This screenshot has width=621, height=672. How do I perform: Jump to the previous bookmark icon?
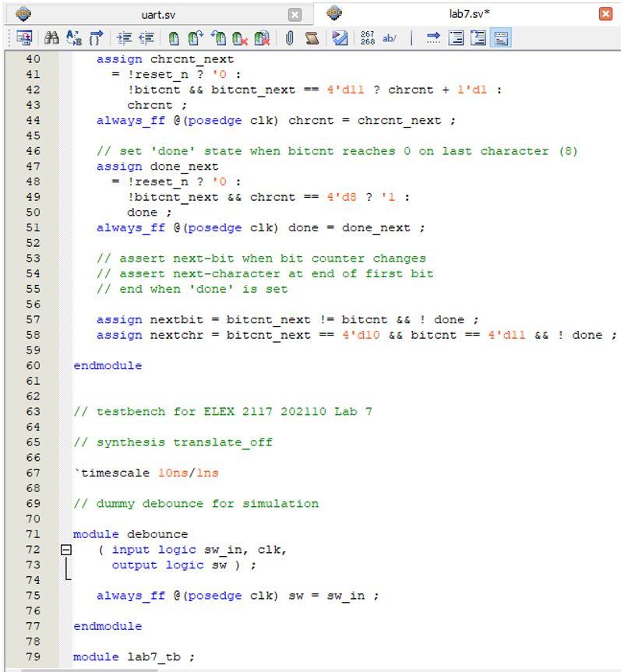tap(218, 38)
